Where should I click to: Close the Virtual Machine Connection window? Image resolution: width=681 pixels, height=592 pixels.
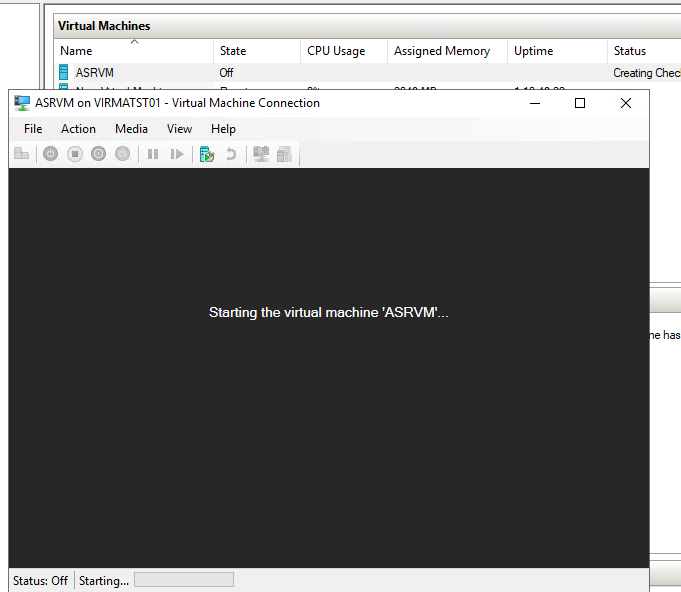point(626,103)
